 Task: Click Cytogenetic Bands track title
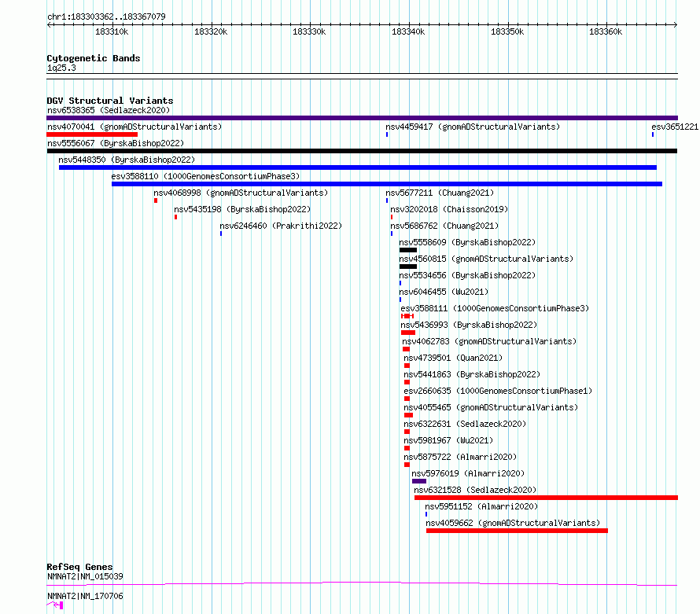point(94,58)
